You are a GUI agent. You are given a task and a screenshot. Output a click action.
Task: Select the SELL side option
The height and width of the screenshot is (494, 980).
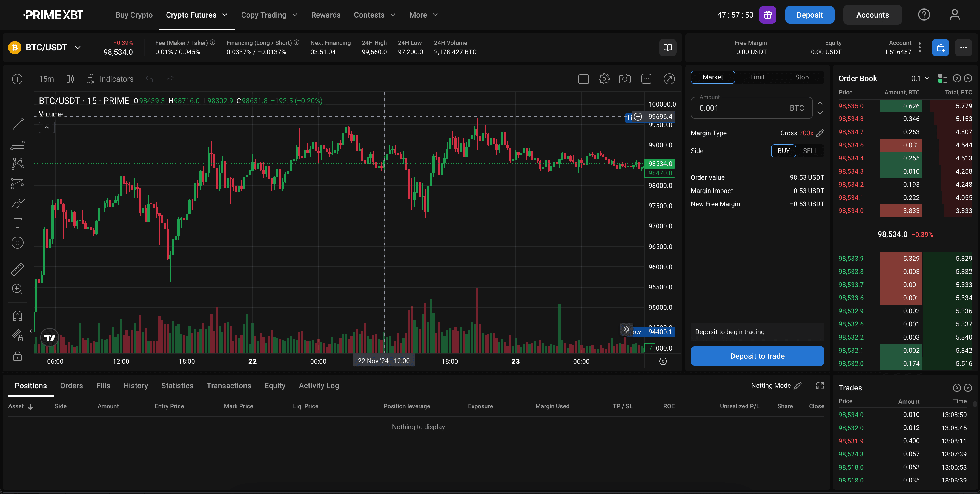(810, 151)
